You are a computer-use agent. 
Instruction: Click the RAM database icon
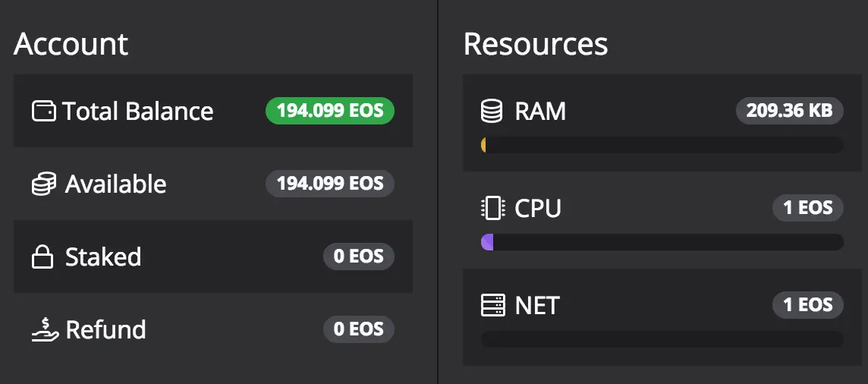coord(492,112)
